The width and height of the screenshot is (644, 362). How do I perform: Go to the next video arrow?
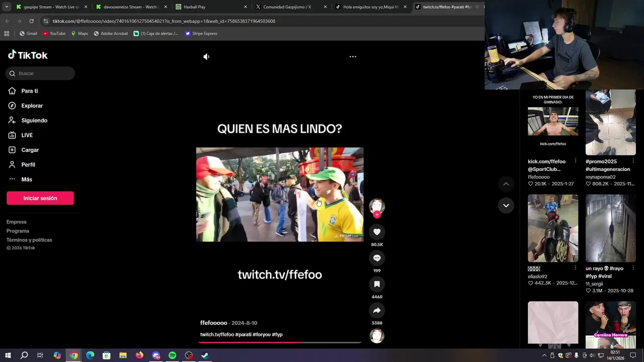pyautogui.click(x=506, y=205)
